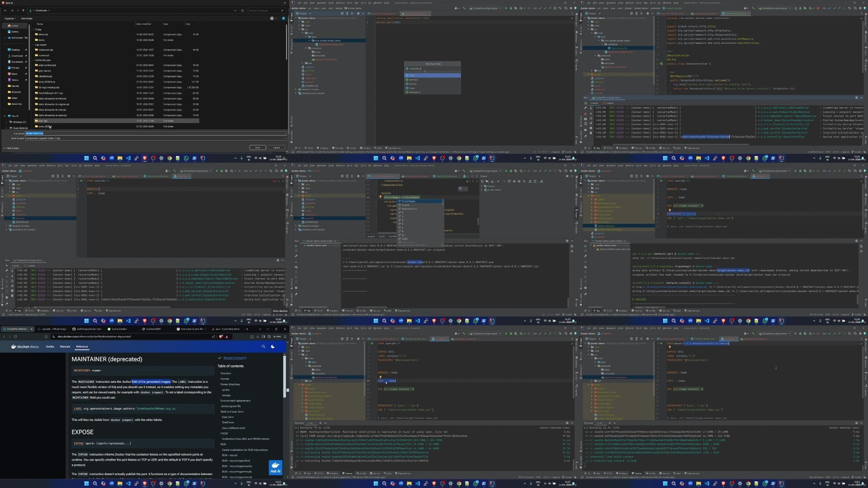
Task: Refresh the Downloads listing in Save As dialog
Action: (x=242, y=11)
